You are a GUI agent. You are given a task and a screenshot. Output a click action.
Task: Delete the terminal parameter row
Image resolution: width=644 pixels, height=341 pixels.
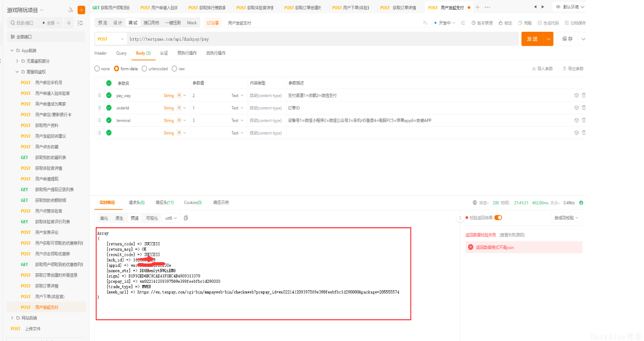tap(584, 120)
